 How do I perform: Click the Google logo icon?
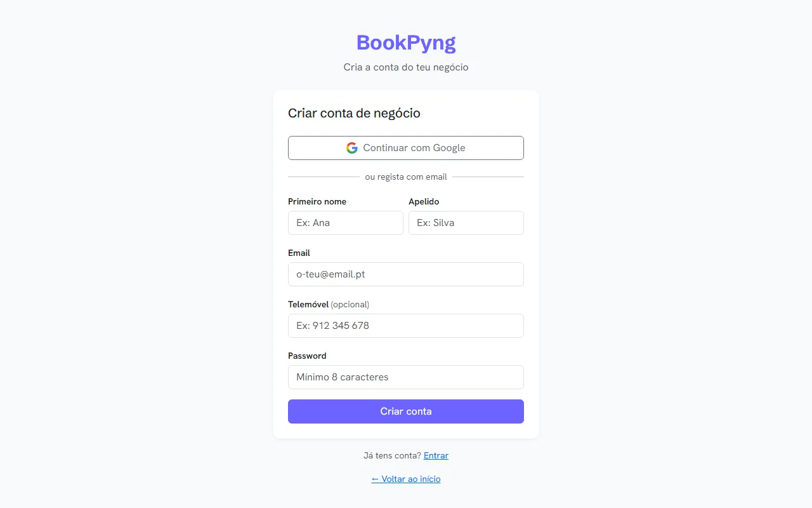click(352, 148)
